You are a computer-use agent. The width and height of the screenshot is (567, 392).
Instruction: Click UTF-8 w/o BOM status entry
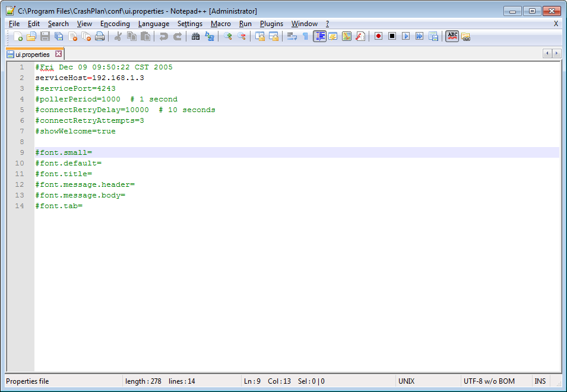tap(489, 381)
